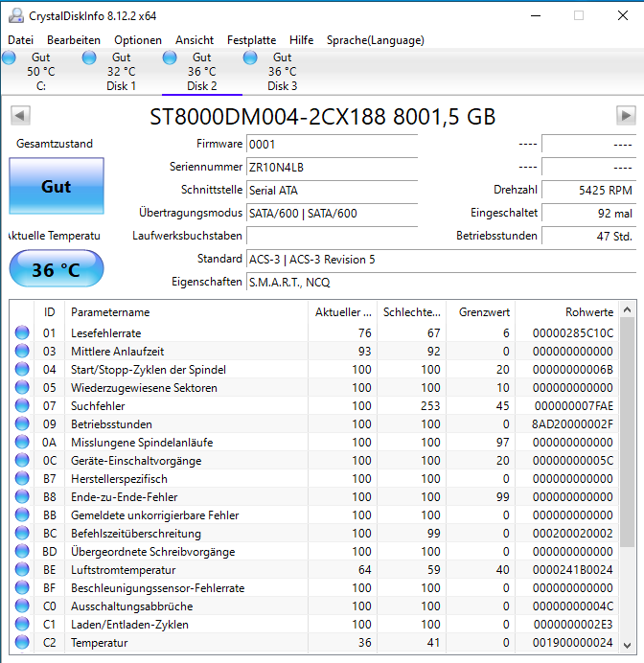The height and width of the screenshot is (663, 644).
Task: Click raw value 8AD20000002F
Action: coord(572,424)
